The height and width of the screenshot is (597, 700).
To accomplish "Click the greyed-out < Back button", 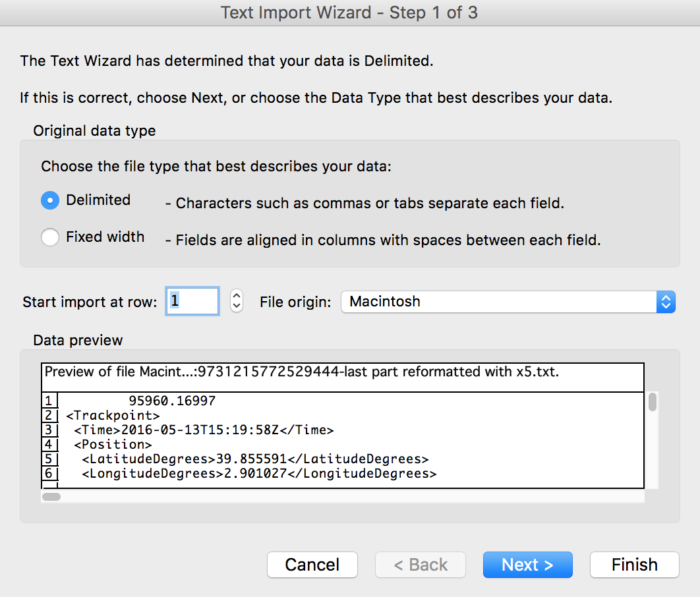I will [x=421, y=565].
